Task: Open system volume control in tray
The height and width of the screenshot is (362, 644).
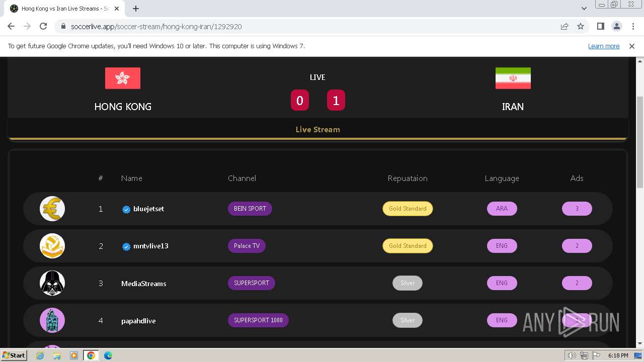Action: point(572,355)
